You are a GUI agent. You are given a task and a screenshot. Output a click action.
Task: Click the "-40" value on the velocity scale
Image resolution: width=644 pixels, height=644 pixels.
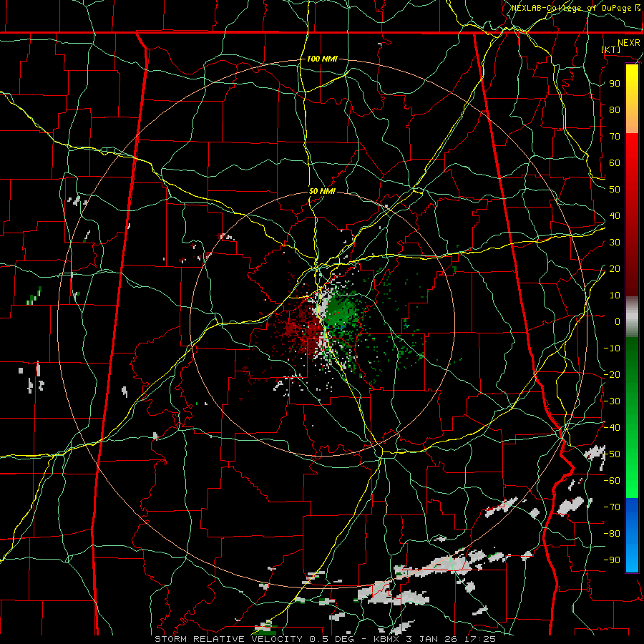613,428
